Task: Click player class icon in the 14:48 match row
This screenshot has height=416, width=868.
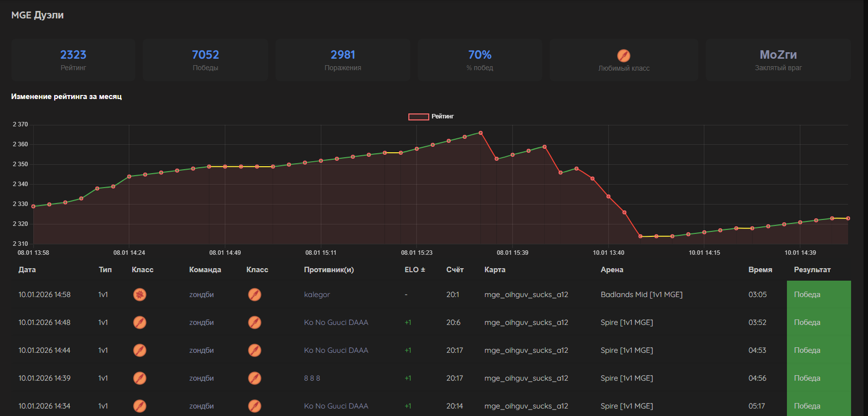Action: 140,322
